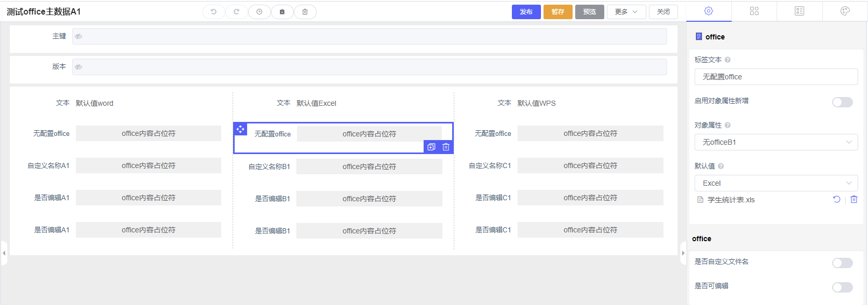Viewport: 868px width, 305px height.
Task: Click move handle on selected office field
Action: pos(240,129)
